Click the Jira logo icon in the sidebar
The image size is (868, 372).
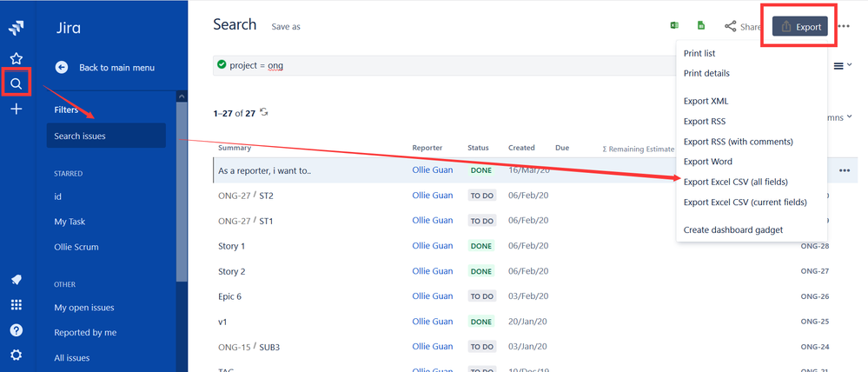coord(16,30)
